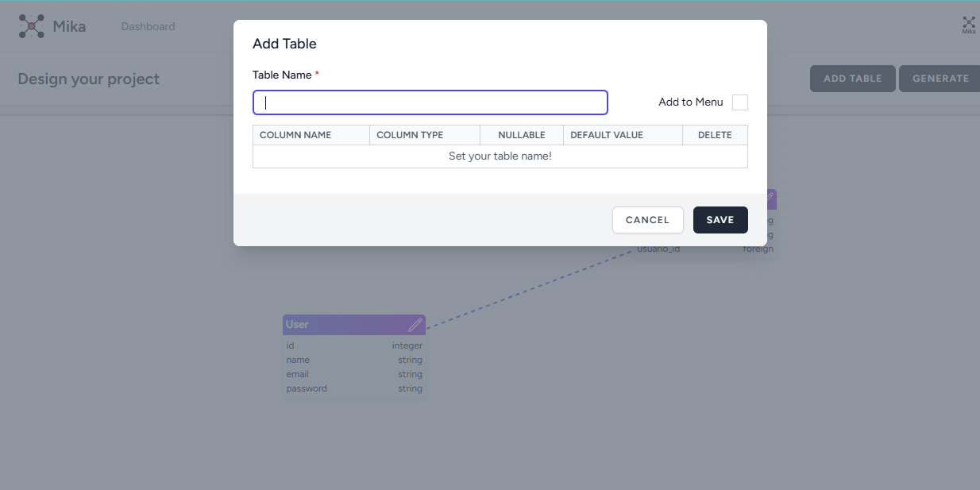Image resolution: width=980 pixels, height=490 pixels.
Task: Click pencil icon on table behind dialog
Action: point(770,196)
